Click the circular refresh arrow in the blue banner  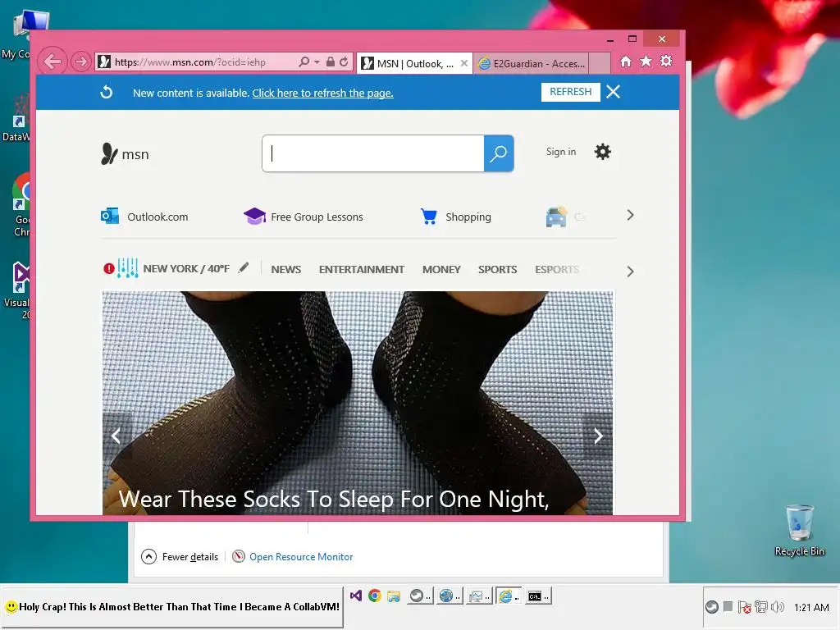[107, 92]
